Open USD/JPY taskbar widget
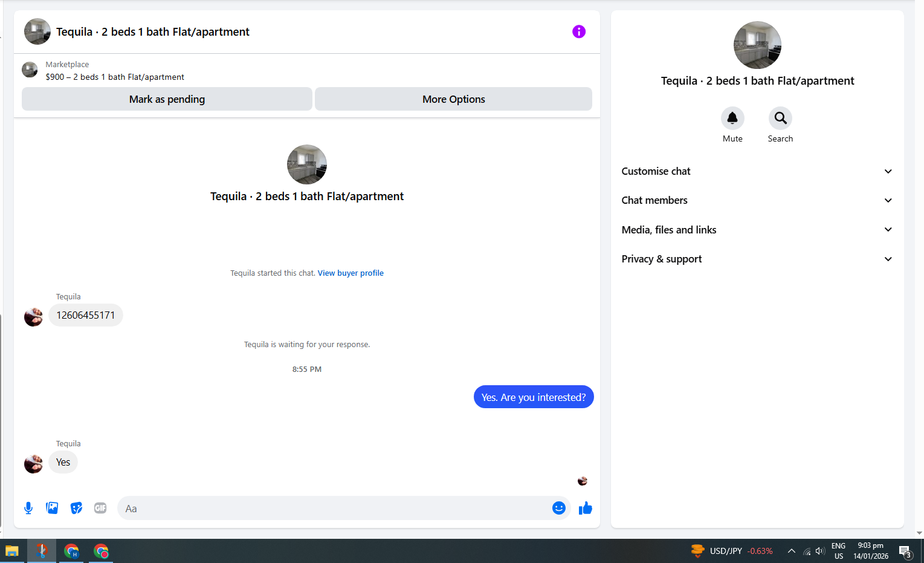 click(x=732, y=551)
